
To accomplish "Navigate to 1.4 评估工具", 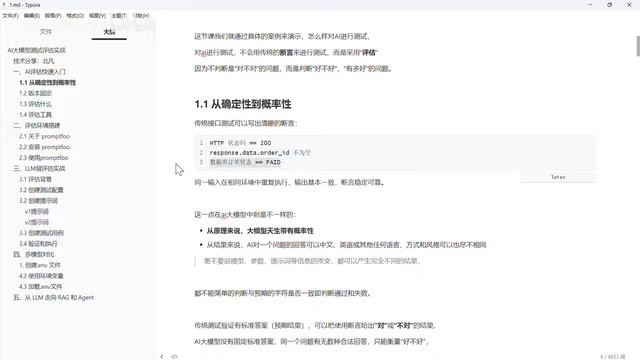I will click(35, 115).
